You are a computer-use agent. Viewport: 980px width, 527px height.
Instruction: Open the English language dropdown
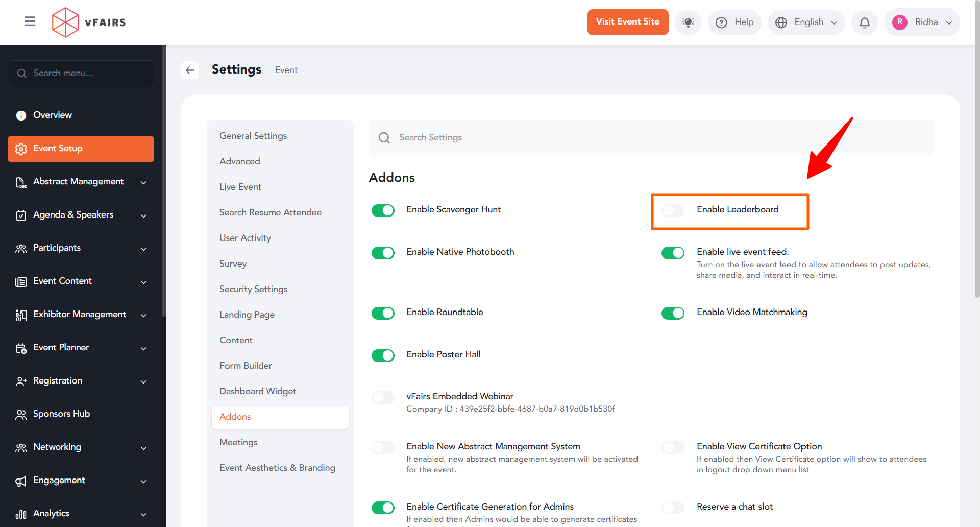click(806, 22)
